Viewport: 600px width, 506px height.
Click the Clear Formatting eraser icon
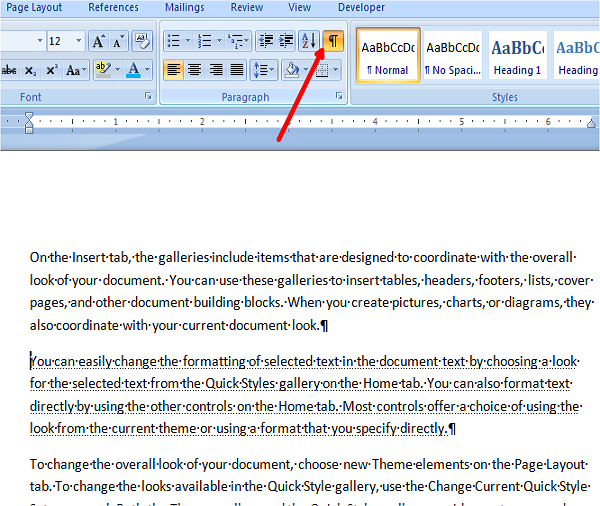click(x=142, y=41)
